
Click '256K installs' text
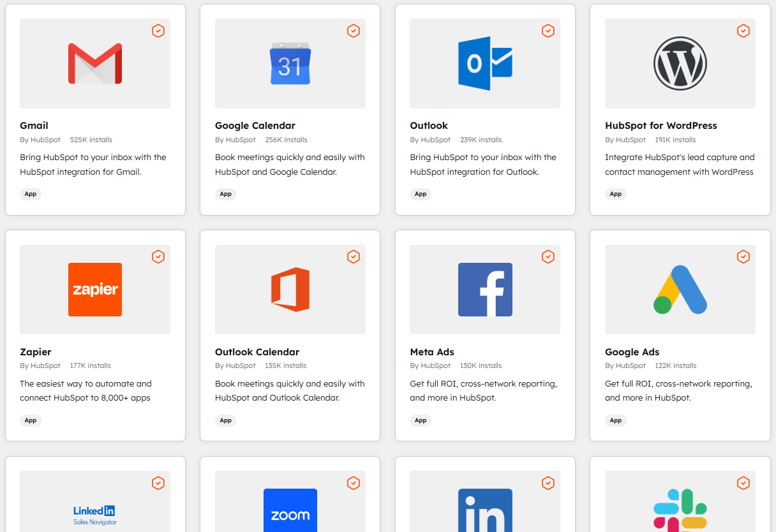[287, 140]
